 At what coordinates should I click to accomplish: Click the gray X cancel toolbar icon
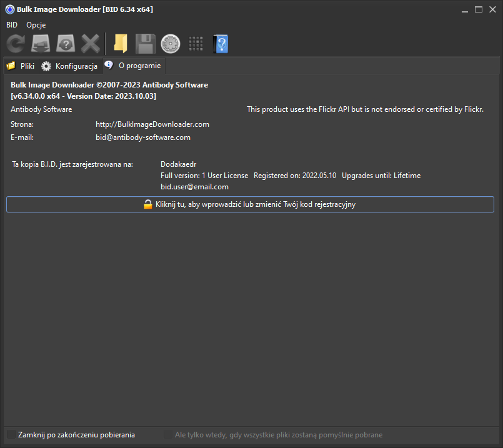click(91, 44)
